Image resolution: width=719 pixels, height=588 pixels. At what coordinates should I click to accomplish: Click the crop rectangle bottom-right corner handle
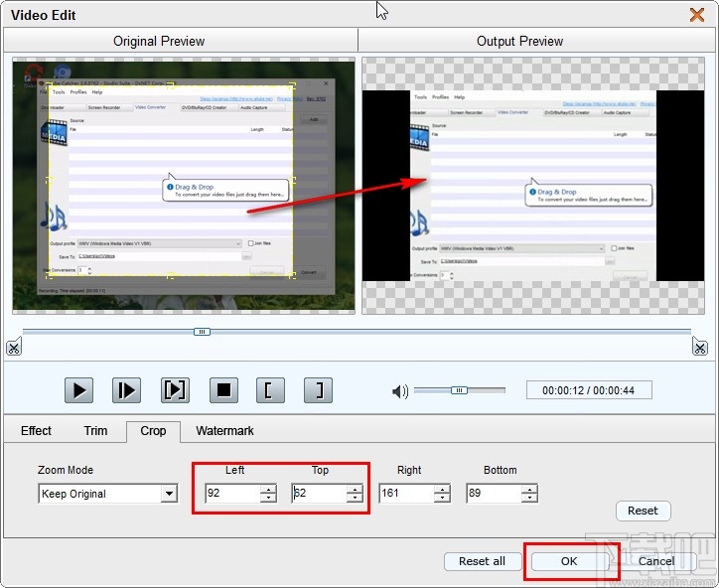[293, 276]
